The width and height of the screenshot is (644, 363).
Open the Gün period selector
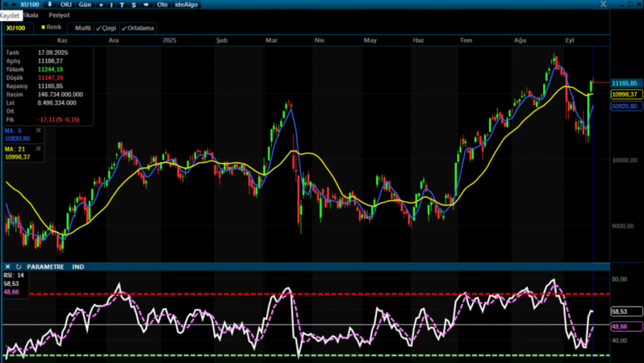[85, 5]
